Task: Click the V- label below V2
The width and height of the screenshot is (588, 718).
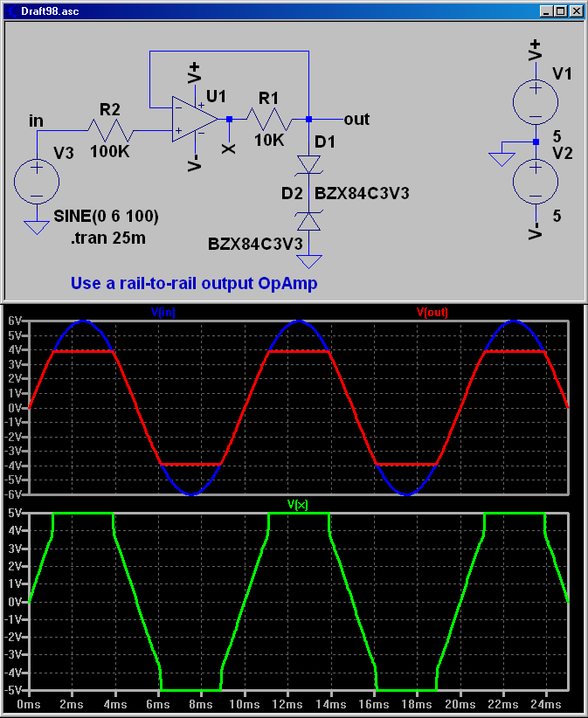Action: tap(535, 231)
